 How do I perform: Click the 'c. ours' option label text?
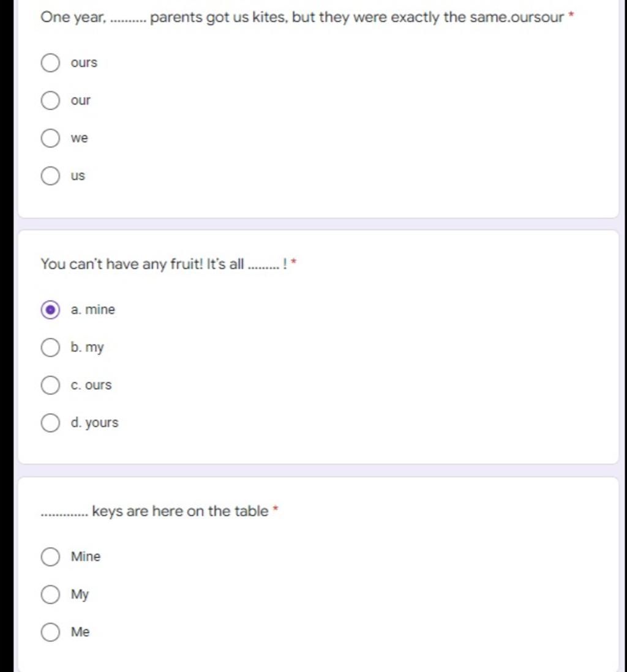click(91, 386)
